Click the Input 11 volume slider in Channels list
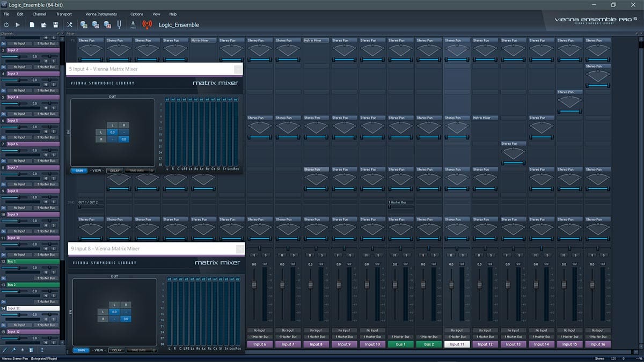 pos(14,315)
